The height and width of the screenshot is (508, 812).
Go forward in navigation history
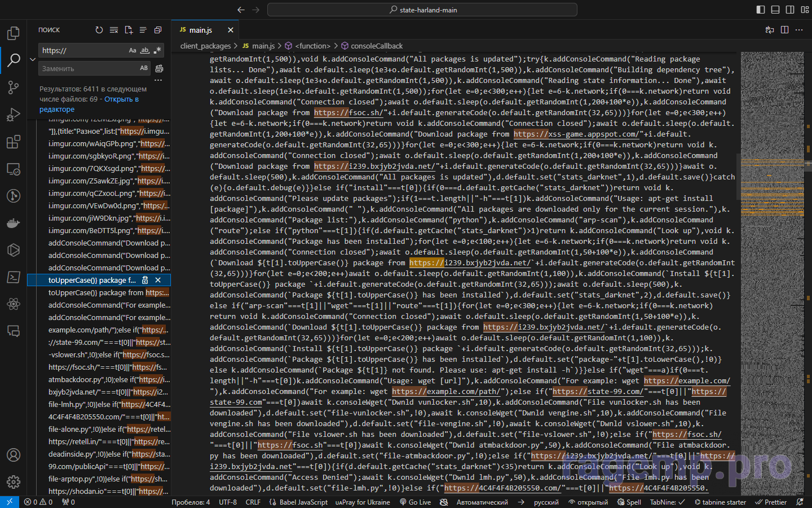[256, 10]
